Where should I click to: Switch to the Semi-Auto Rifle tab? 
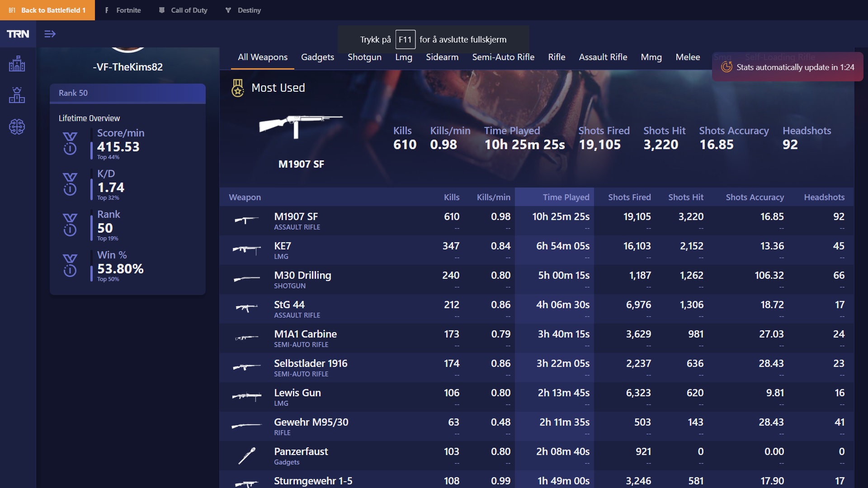click(503, 57)
